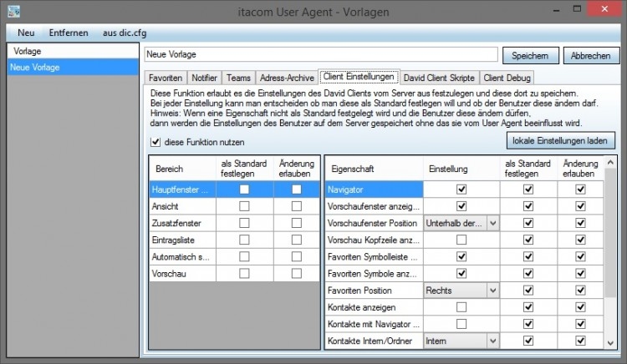
Task: Uncheck the Navigator Einstellung checkbox
Action: 461,190
